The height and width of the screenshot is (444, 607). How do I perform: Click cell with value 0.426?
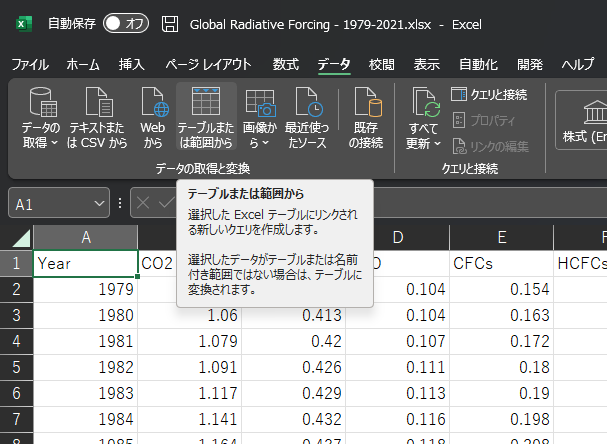click(x=293, y=367)
